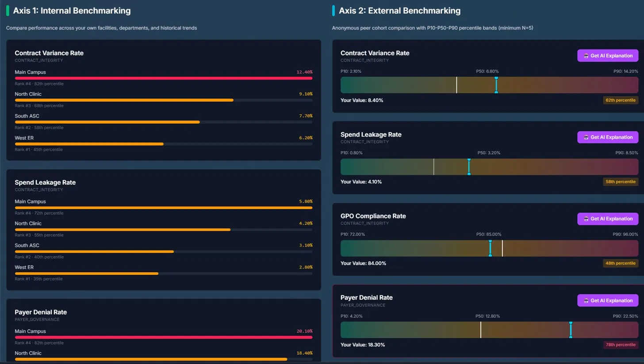Get AI Explanation for GPO Compliance Rate
This screenshot has width=644, height=364.
pos(608,219)
